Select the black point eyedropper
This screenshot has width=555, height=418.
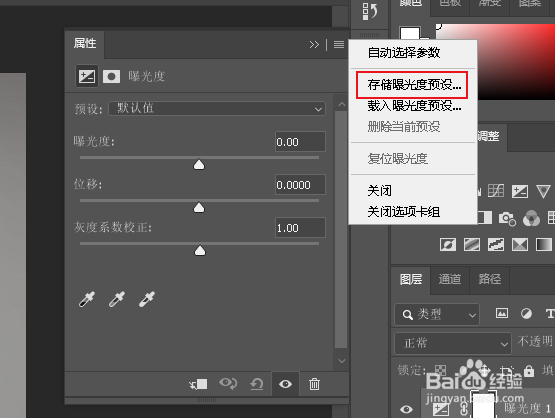(87, 299)
